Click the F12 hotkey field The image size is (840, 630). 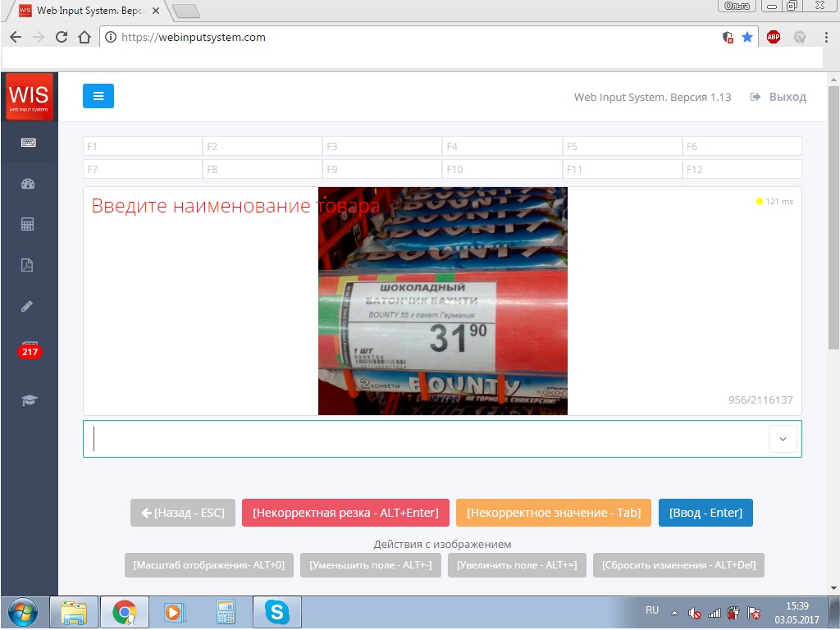click(x=742, y=169)
